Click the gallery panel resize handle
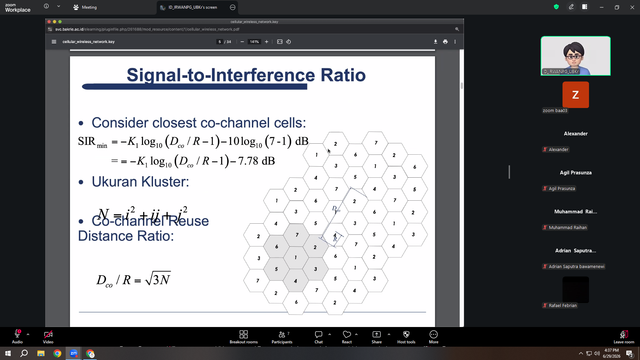Image resolution: width=640 pixels, height=360 pixels. point(509,172)
